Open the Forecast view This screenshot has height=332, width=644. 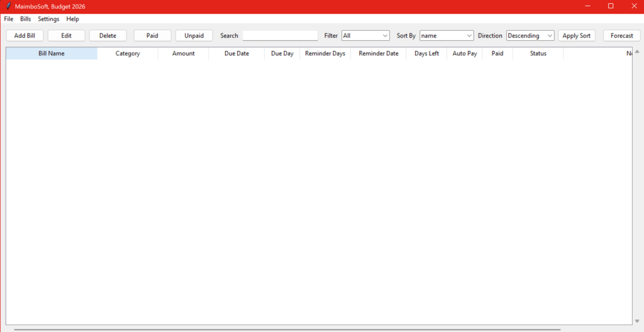(621, 36)
